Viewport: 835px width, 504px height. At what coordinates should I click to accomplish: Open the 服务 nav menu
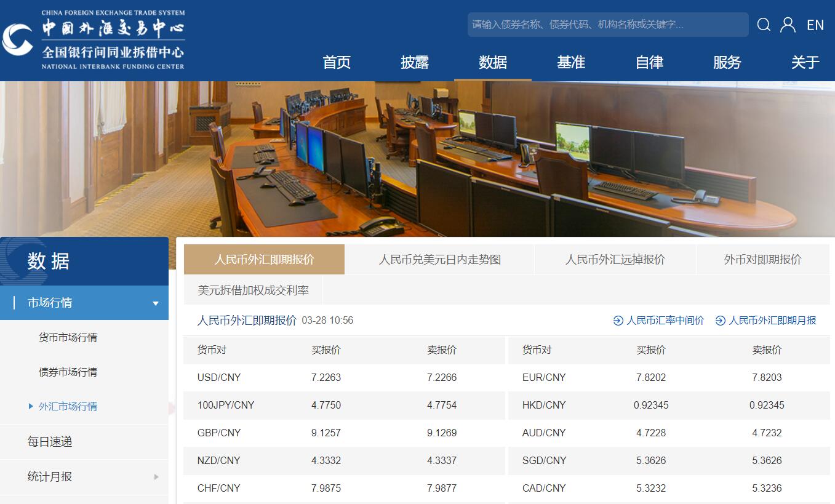coord(727,62)
